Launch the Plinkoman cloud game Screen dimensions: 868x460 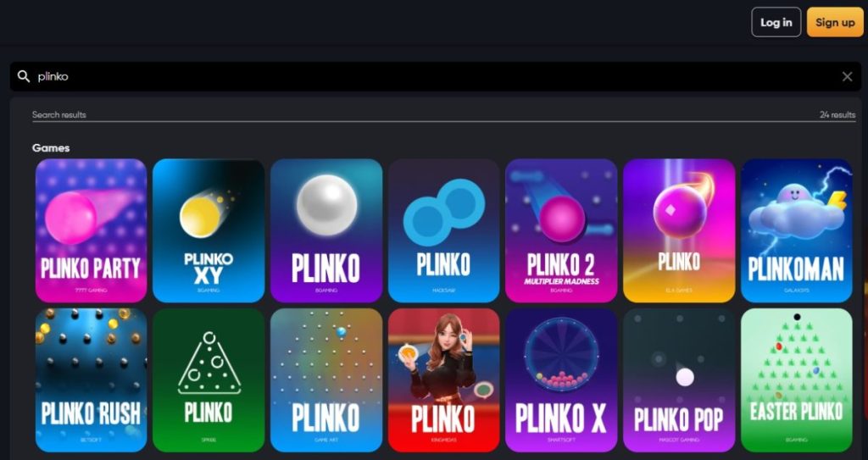797,230
